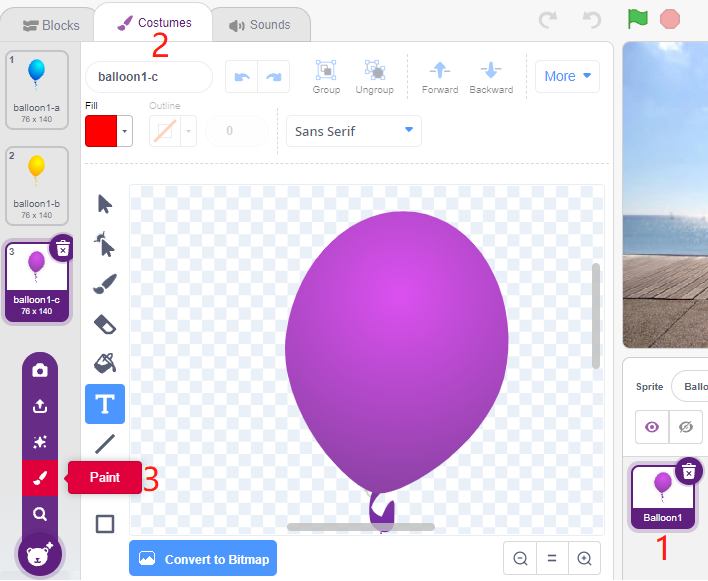Click the upload costume icon
Screen dimensions: 708x581
[x=40, y=406]
